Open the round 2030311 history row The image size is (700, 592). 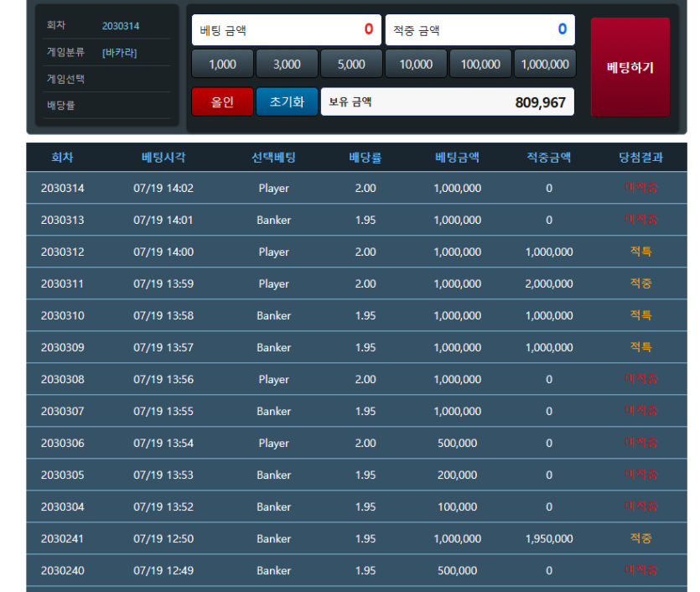(356, 283)
